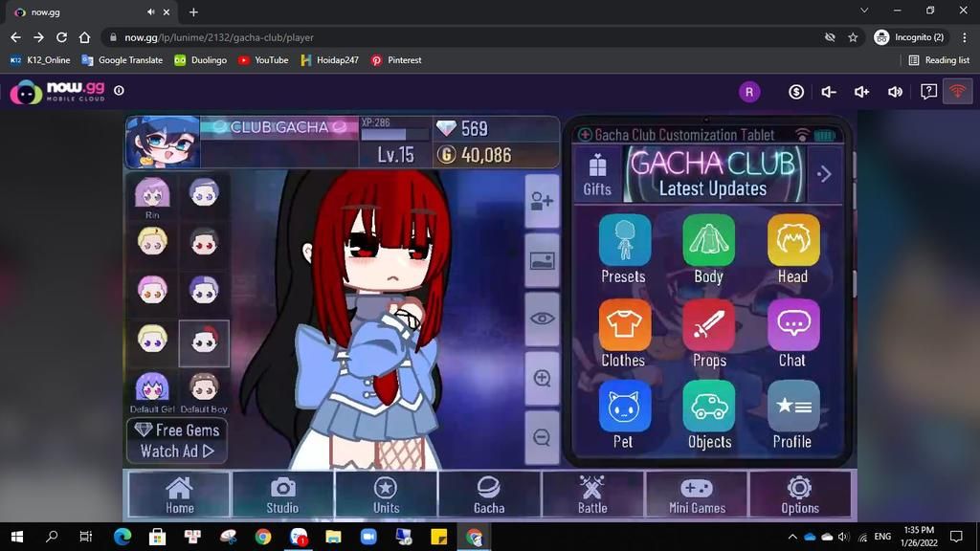Open the Google Translate bookmark

click(122, 60)
